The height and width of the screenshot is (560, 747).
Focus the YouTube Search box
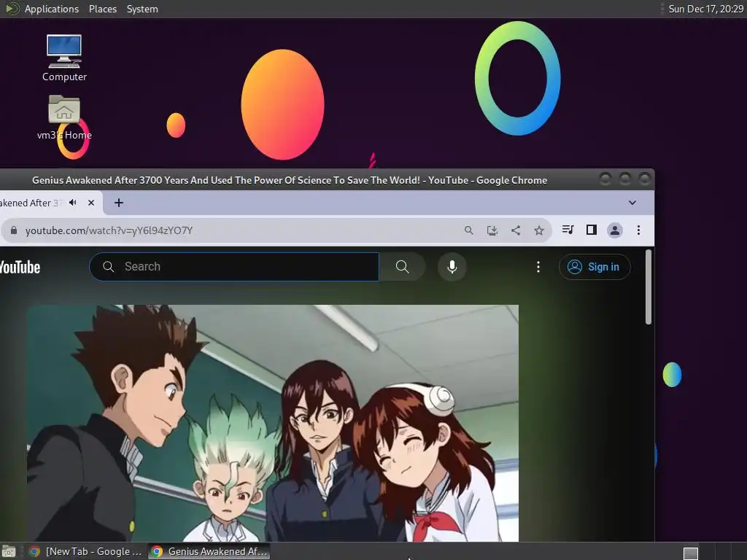click(x=234, y=267)
